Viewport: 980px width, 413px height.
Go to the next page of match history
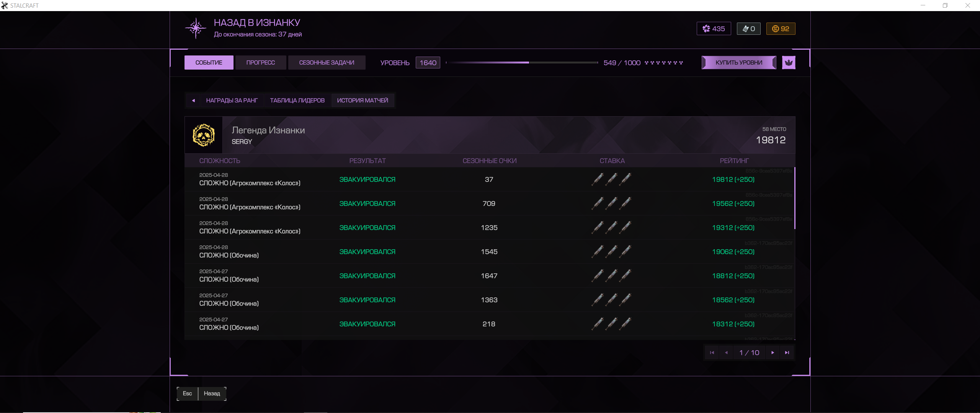(773, 353)
